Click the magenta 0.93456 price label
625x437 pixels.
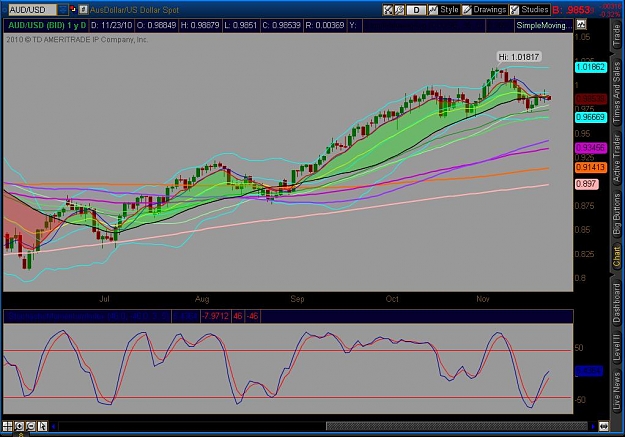[591, 148]
